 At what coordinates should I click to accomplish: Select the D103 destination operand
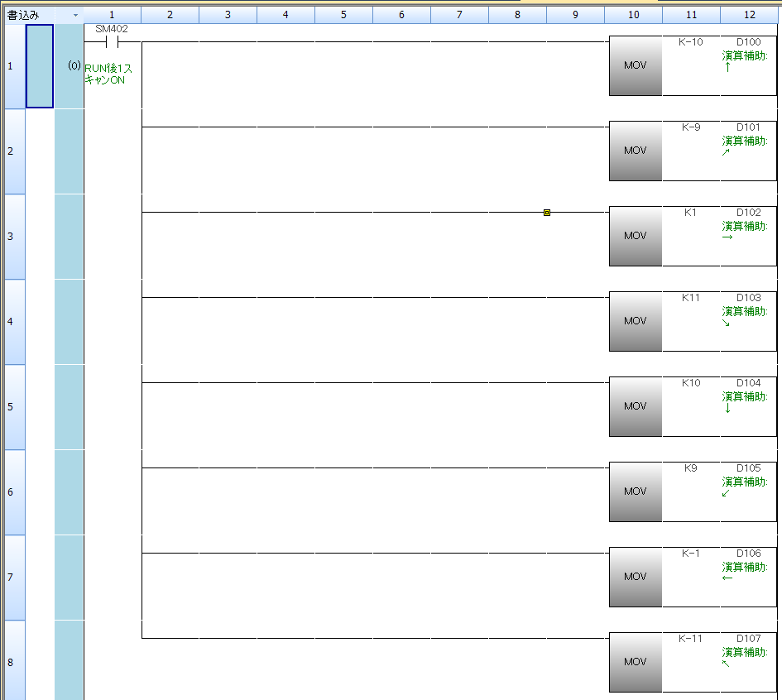pos(748,298)
